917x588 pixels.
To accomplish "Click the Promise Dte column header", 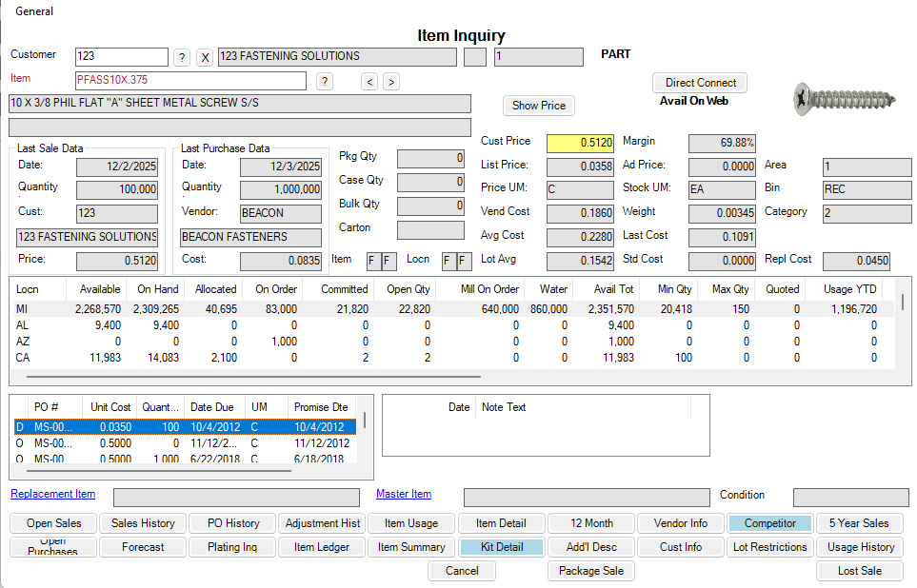I will [x=321, y=407].
